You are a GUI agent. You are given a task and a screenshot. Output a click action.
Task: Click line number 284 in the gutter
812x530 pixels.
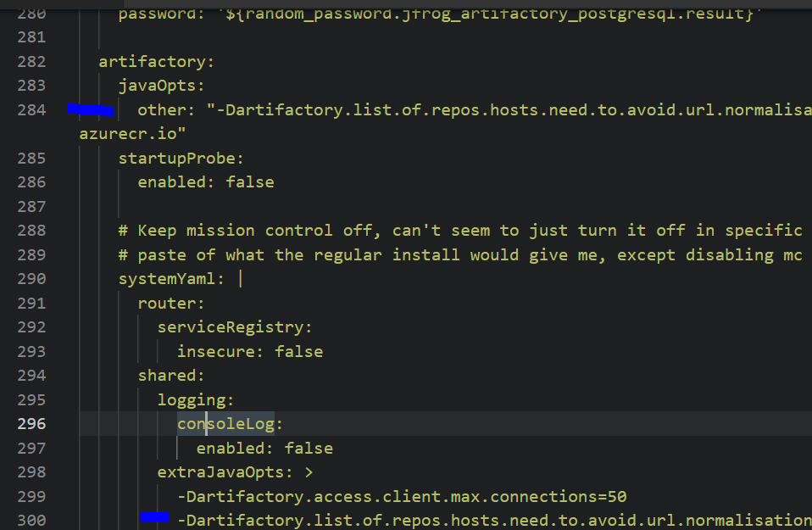[x=31, y=110]
